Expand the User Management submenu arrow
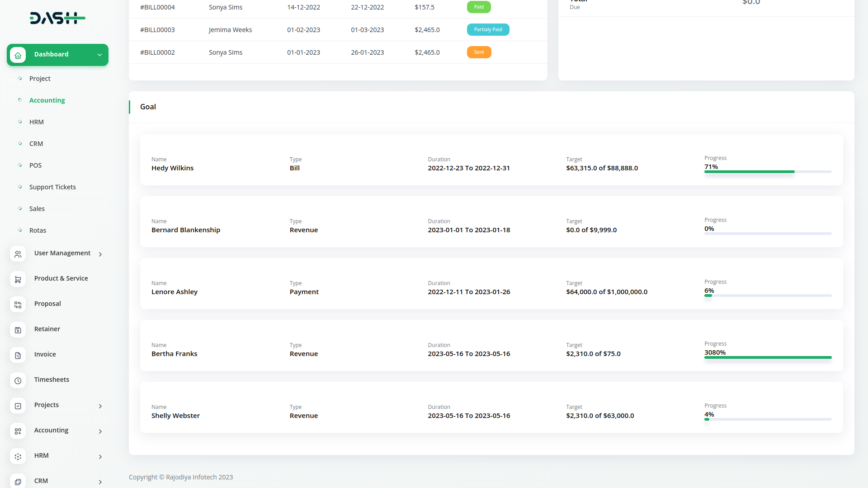This screenshot has width=868, height=488. pyautogui.click(x=100, y=254)
